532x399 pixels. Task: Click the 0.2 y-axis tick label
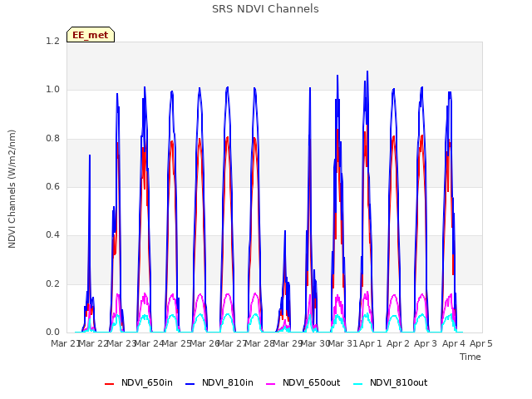click(52, 284)
